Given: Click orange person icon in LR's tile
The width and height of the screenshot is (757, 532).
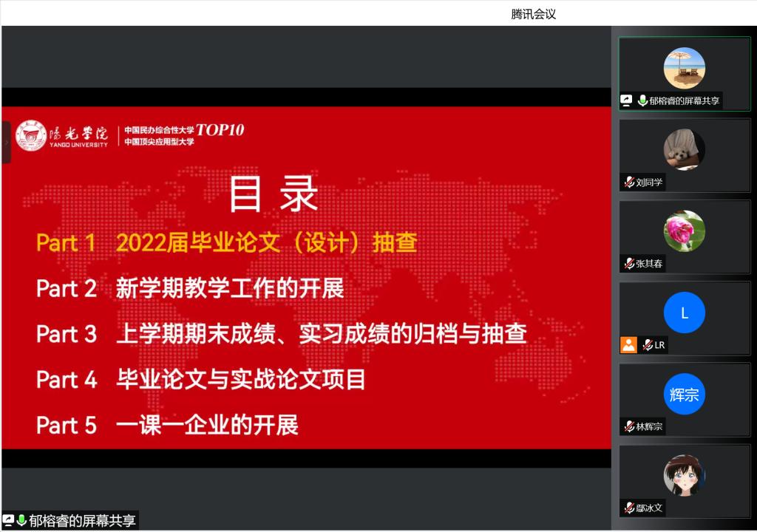Looking at the screenshot, I should pos(628,344).
